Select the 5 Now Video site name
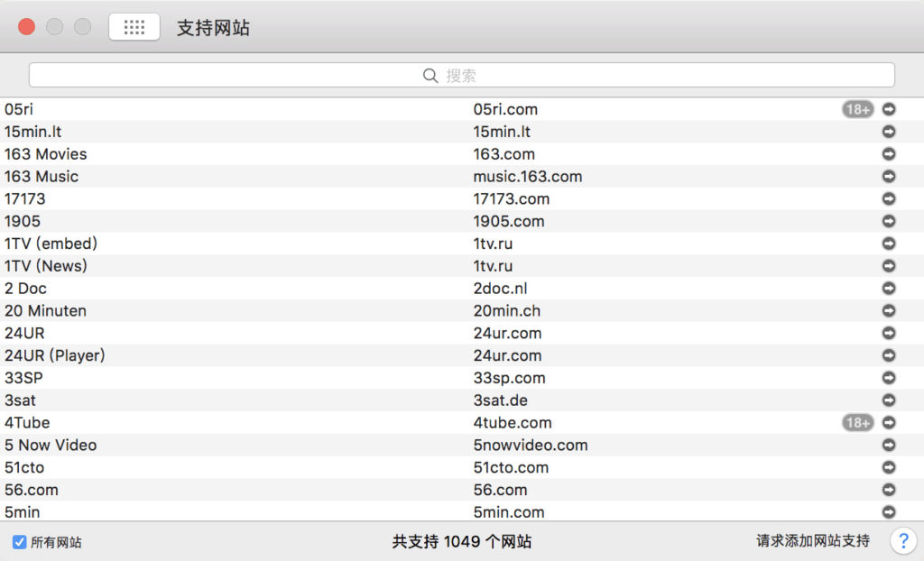Image resolution: width=924 pixels, height=561 pixels. (x=51, y=445)
